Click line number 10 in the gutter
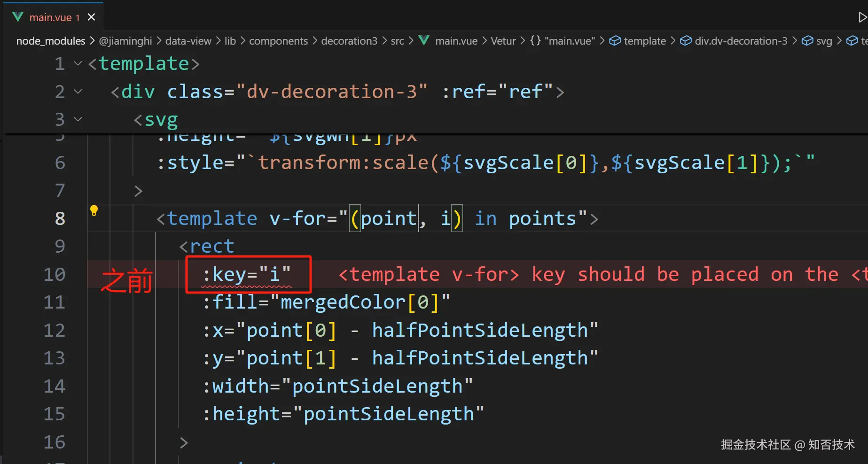 click(55, 274)
